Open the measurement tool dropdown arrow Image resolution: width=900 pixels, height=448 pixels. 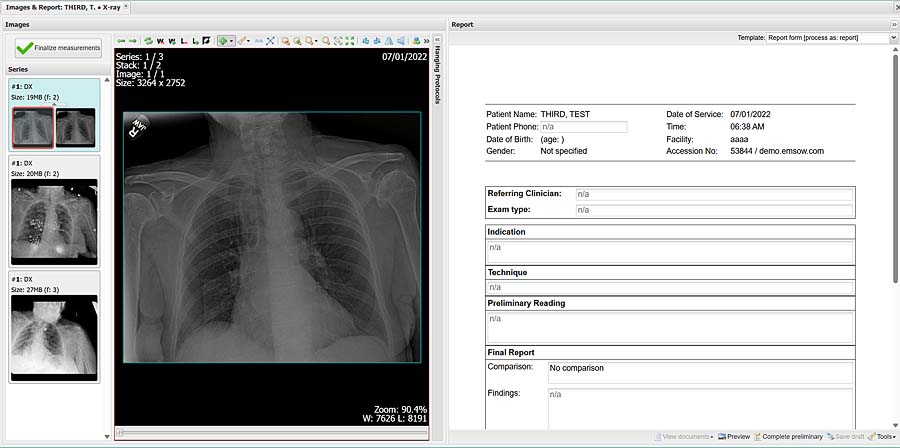pos(249,41)
